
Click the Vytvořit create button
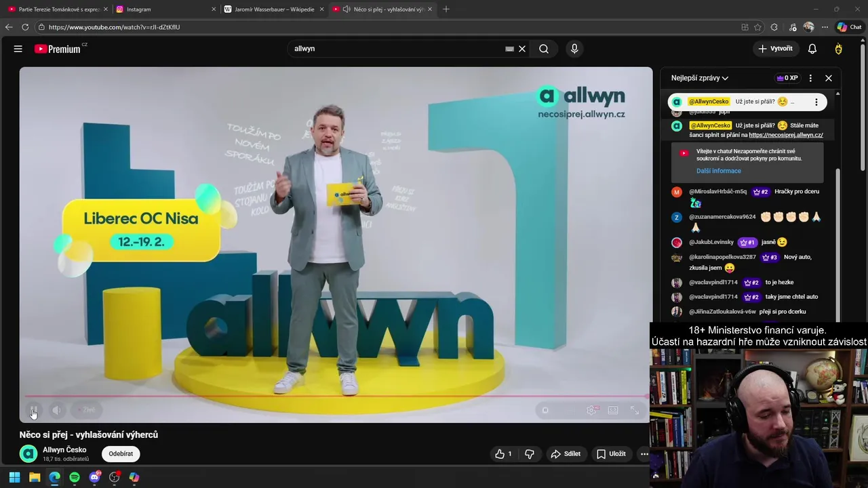click(x=775, y=49)
